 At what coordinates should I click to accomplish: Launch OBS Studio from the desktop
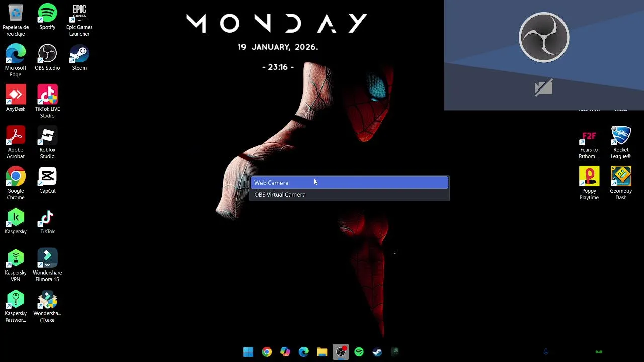[47, 58]
